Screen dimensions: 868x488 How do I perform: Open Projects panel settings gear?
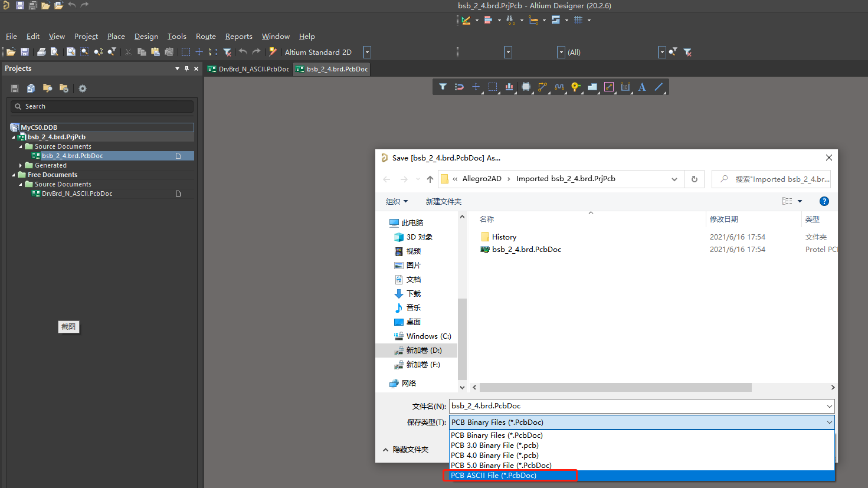[x=83, y=89]
